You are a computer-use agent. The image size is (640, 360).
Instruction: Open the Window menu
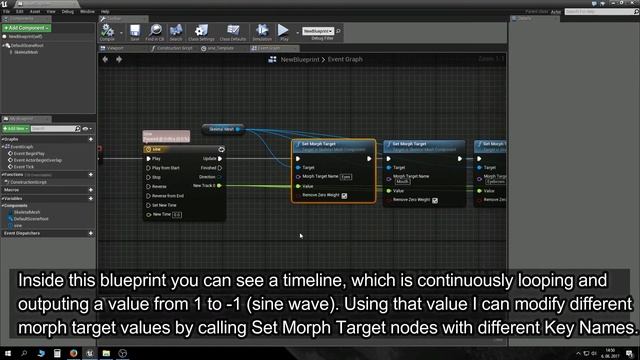pyautogui.click(x=87, y=12)
